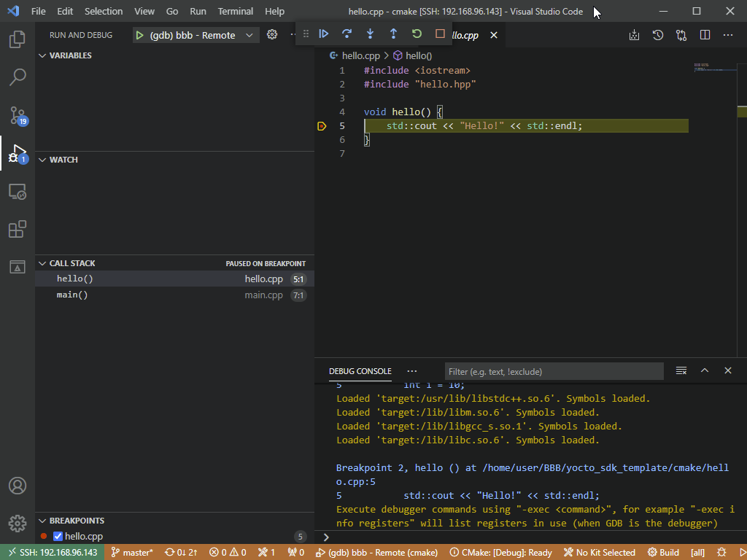Screen dimensions: 747x560
Task: Stop the debugging session
Action: pyautogui.click(x=440, y=34)
